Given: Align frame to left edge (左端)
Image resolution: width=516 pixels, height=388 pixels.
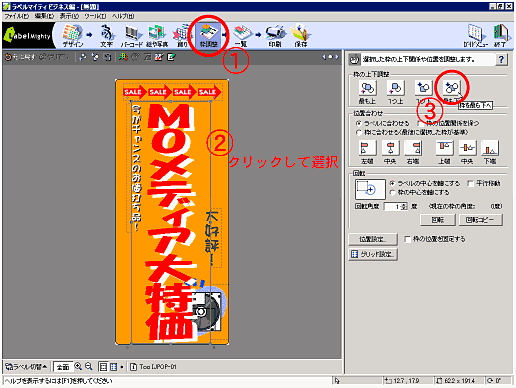Looking at the screenshot, I should tap(367, 148).
